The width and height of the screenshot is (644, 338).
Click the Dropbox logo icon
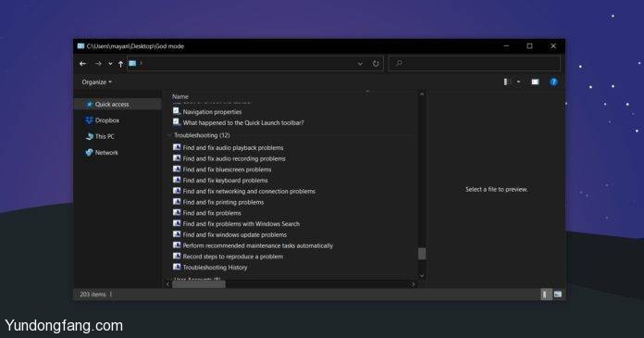click(89, 120)
